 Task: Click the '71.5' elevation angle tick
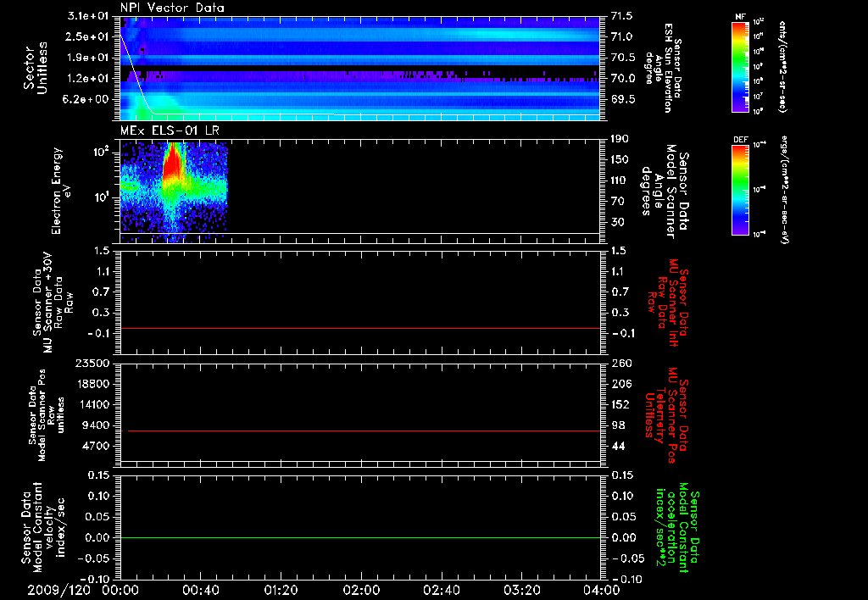click(622, 15)
